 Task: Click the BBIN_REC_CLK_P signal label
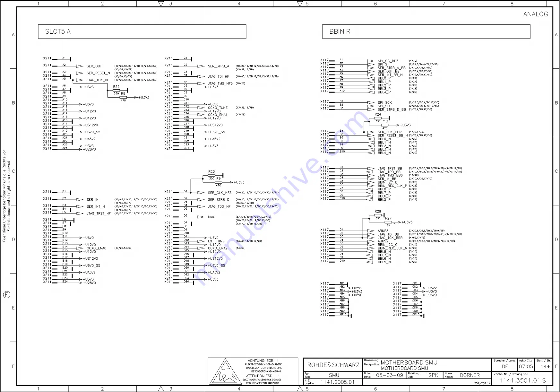[x=392, y=186]
